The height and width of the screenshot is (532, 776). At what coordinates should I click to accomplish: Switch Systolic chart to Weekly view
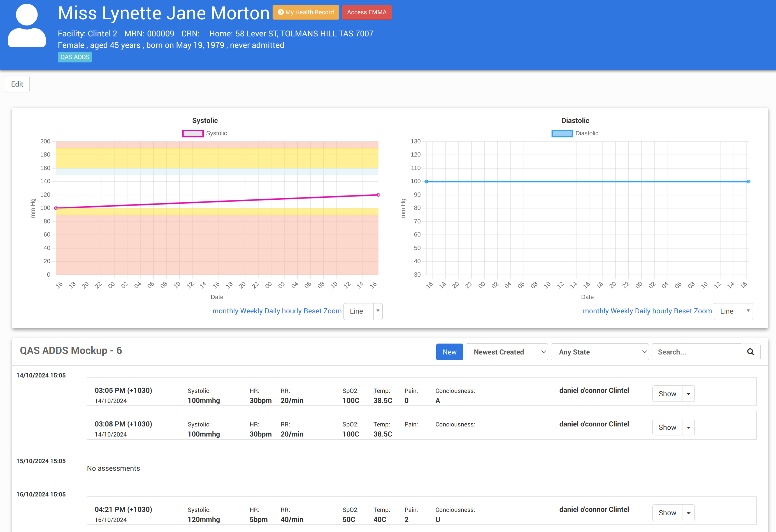[x=251, y=311]
